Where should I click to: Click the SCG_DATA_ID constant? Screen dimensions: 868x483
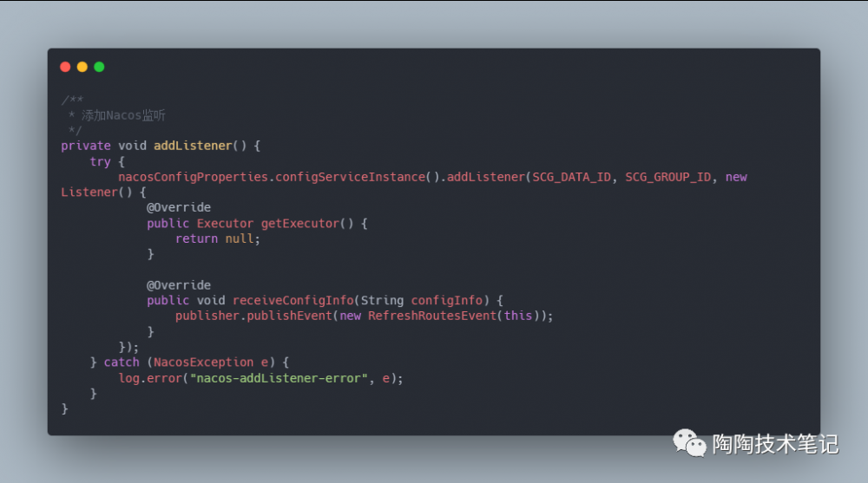[x=572, y=177]
